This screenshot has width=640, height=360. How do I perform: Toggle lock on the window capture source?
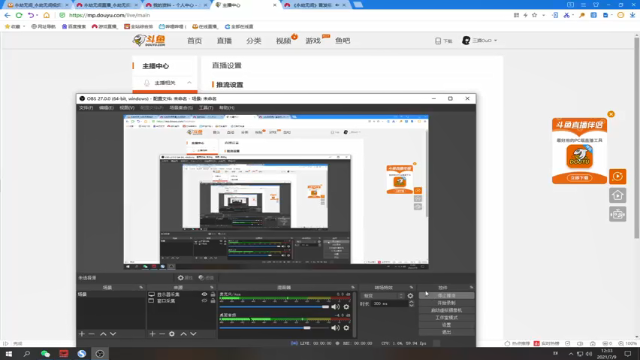pos(213,301)
